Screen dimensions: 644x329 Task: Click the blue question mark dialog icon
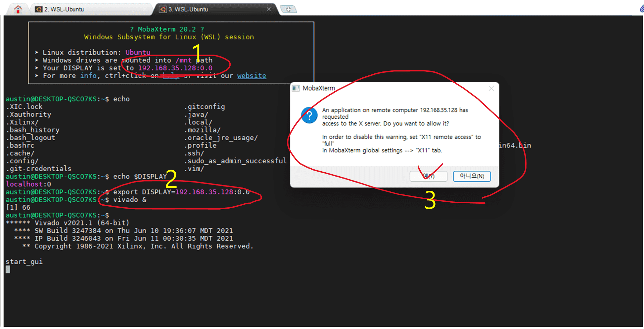click(x=309, y=115)
